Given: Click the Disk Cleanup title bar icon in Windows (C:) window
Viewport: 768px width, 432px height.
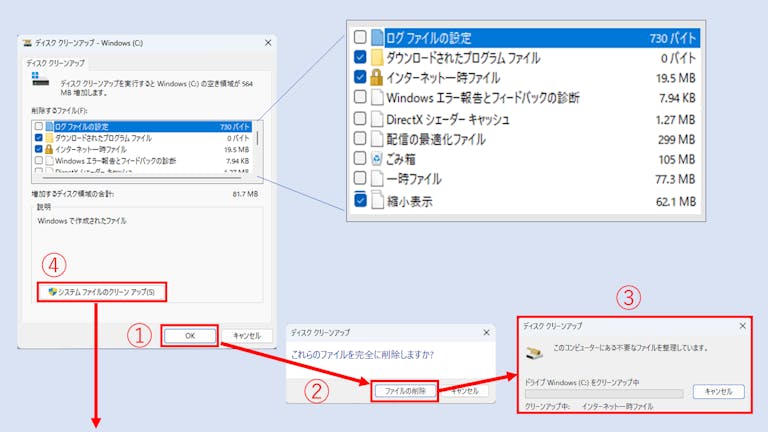Looking at the screenshot, I should pos(27,43).
